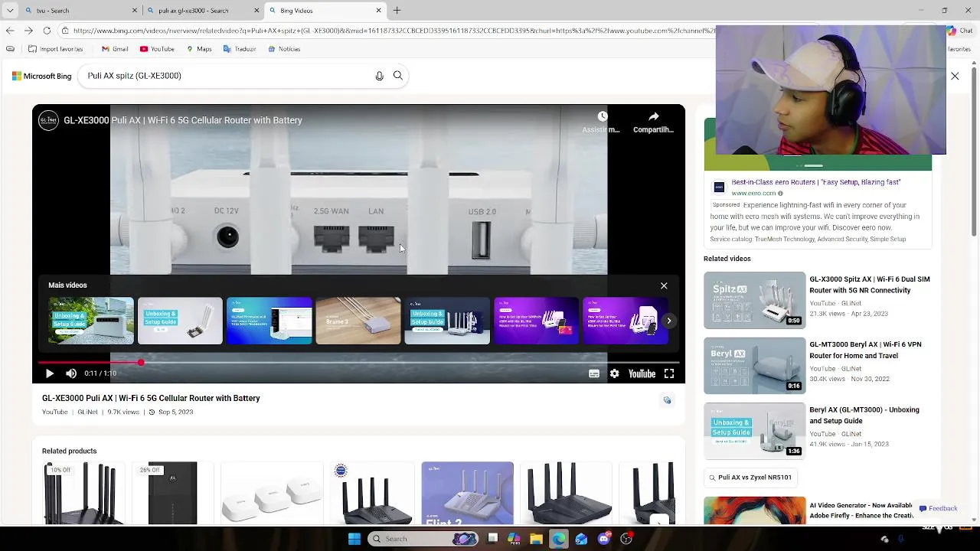Open the Traduzir bookmark
Screen dimensions: 980x551
pyautogui.click(x=240, y=49)
